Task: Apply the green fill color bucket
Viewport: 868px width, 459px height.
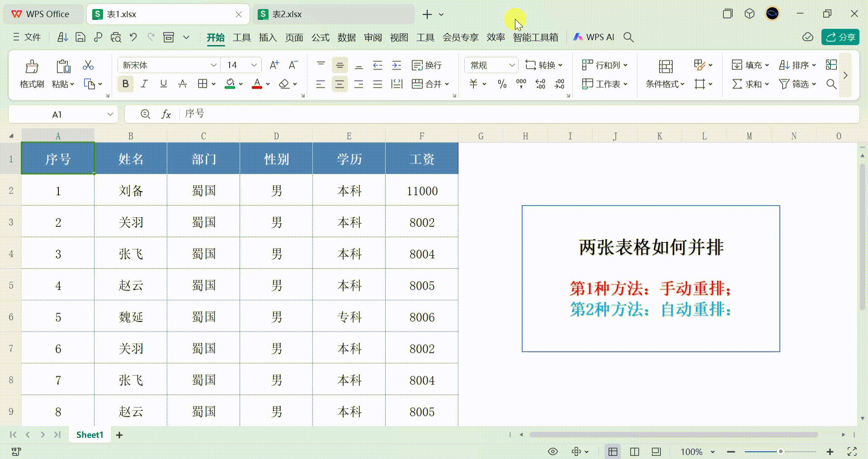Action: coord(230,84)
